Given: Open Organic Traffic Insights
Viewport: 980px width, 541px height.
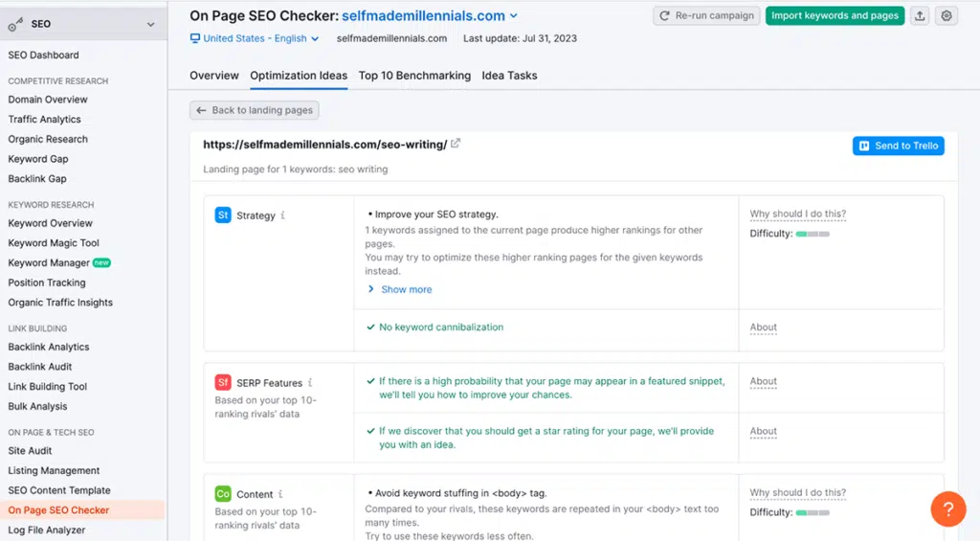Looking at the screenshot, I should point(60,303).
